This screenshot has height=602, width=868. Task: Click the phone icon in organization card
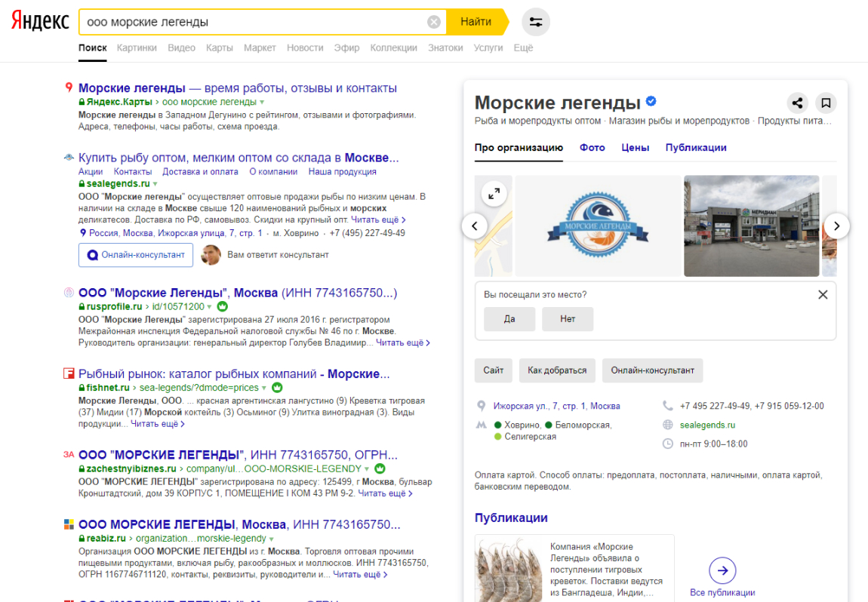point(668,406)
